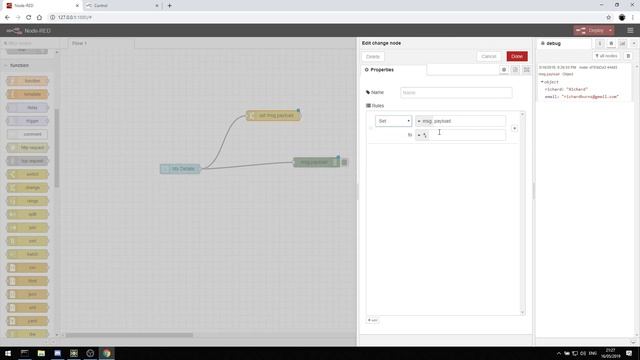Open the node description document icon

pos(515,70)
